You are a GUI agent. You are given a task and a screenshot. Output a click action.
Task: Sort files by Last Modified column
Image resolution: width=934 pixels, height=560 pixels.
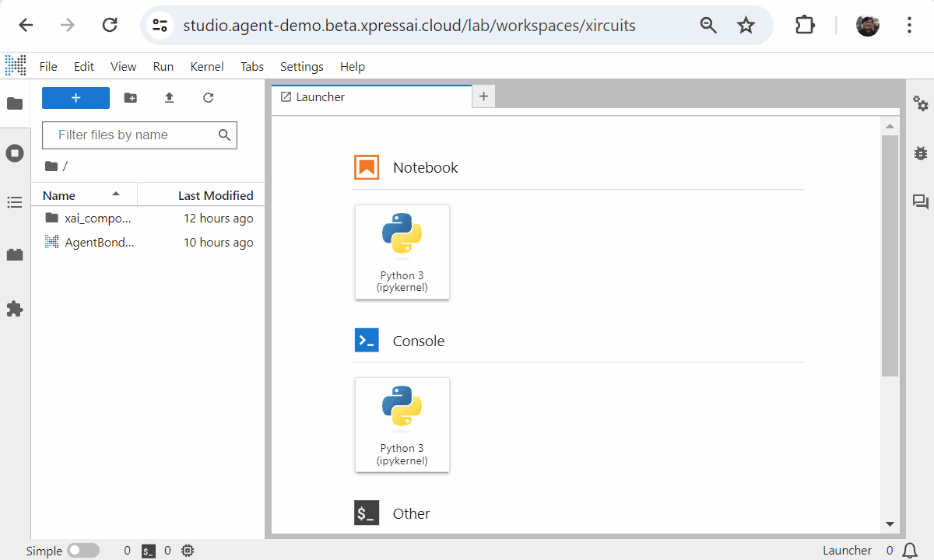pos(202,195)
